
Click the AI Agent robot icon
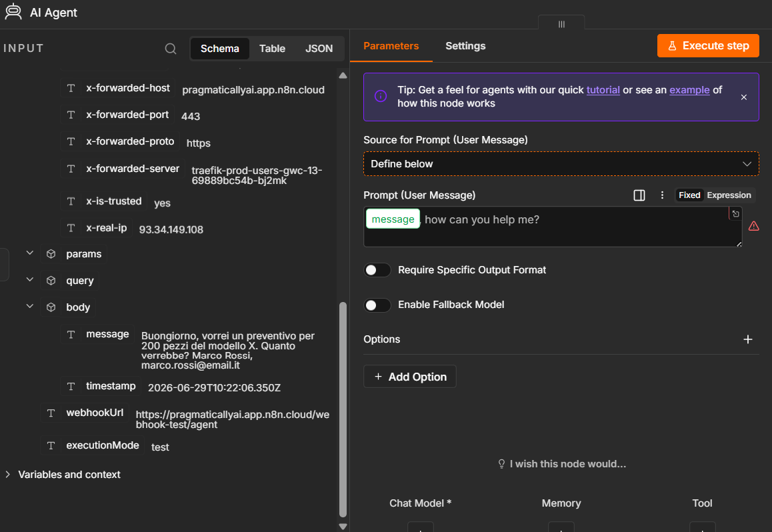13,12
